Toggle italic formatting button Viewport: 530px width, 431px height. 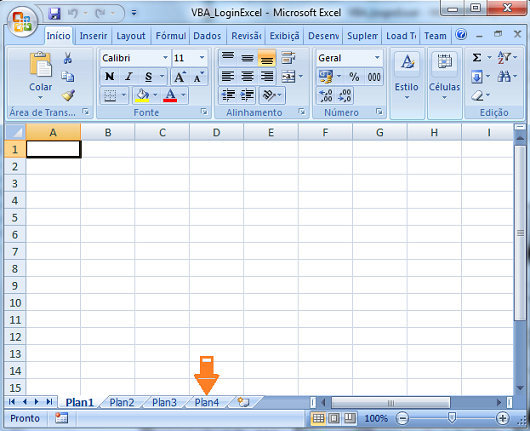(128, 77)
